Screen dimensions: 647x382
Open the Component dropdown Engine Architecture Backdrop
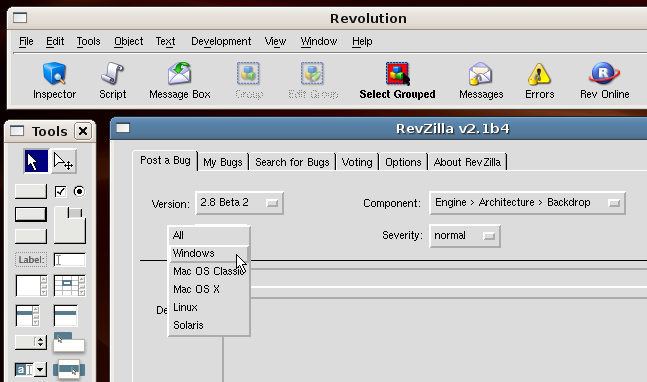[x=527, y=203]
